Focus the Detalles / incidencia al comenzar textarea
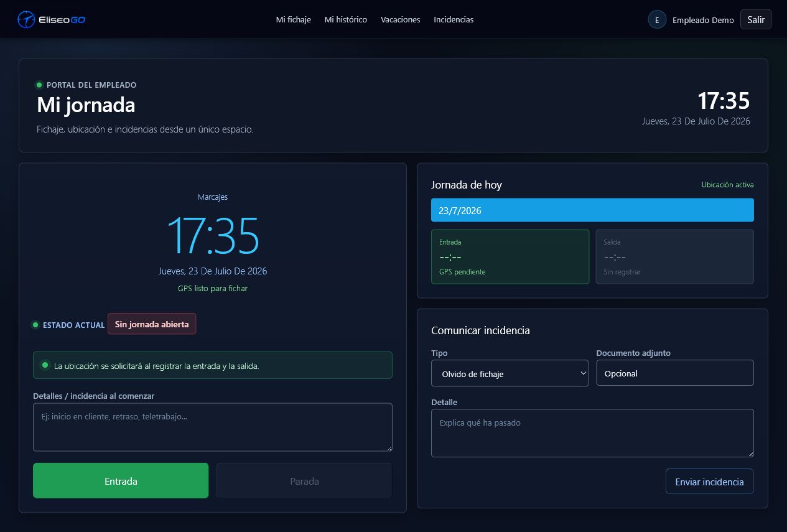The width and height of the screenshot is (787, 532). pyautogui.click(x=213, y=427)
